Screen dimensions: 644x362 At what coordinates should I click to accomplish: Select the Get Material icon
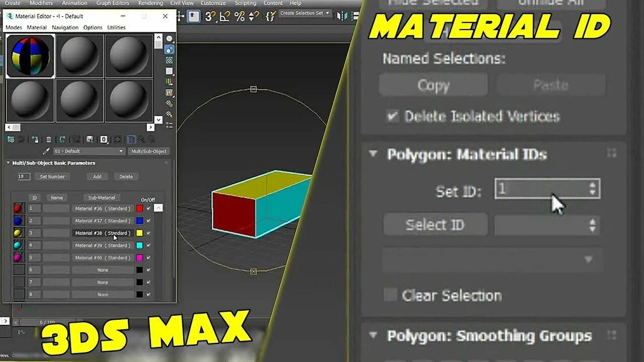[x=12, y=139]
